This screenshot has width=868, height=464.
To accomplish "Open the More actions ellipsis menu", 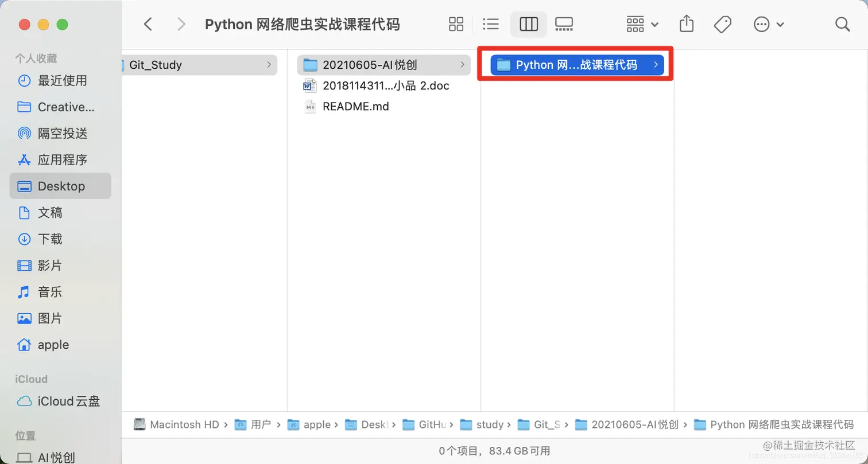I will 768,24.
